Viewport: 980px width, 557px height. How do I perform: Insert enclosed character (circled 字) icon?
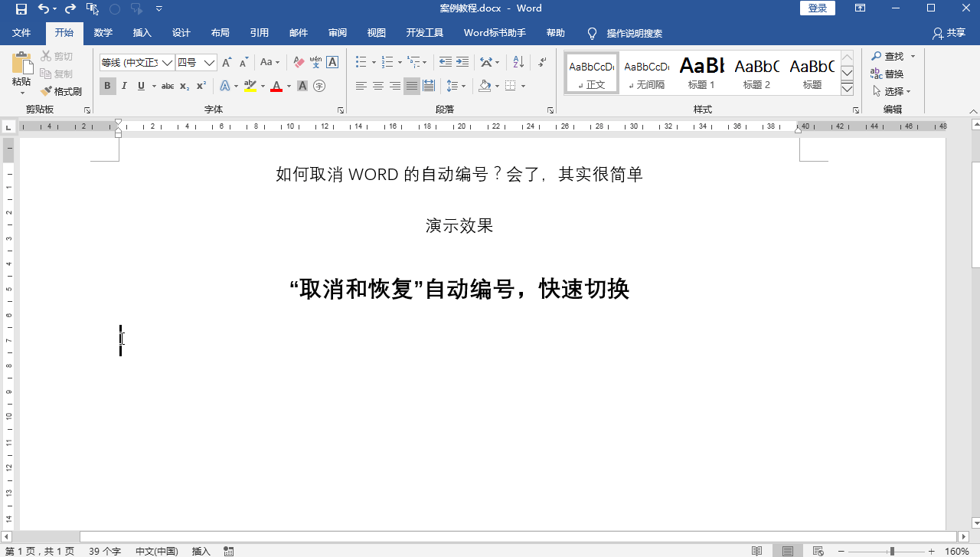pyautogui.click(x=319, y=86)
